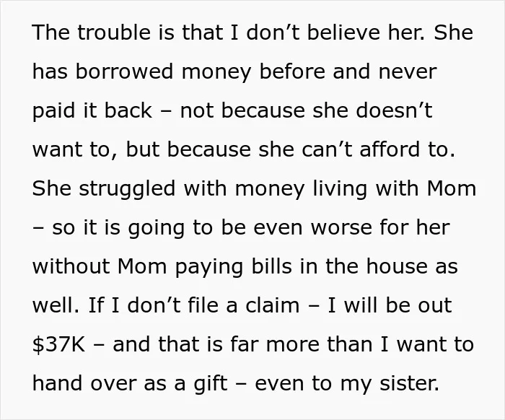The height and width of the screenshot is (420, 505).
Task: Click the word "without"
Action: coord(71,266)
